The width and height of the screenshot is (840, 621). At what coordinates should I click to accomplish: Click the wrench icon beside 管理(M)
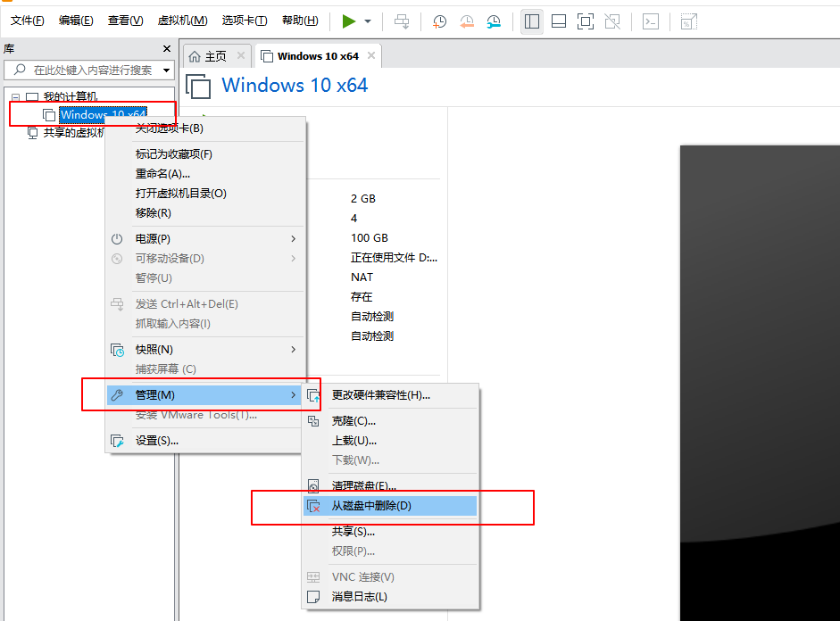pyautogui.click(x=117, y=395)
